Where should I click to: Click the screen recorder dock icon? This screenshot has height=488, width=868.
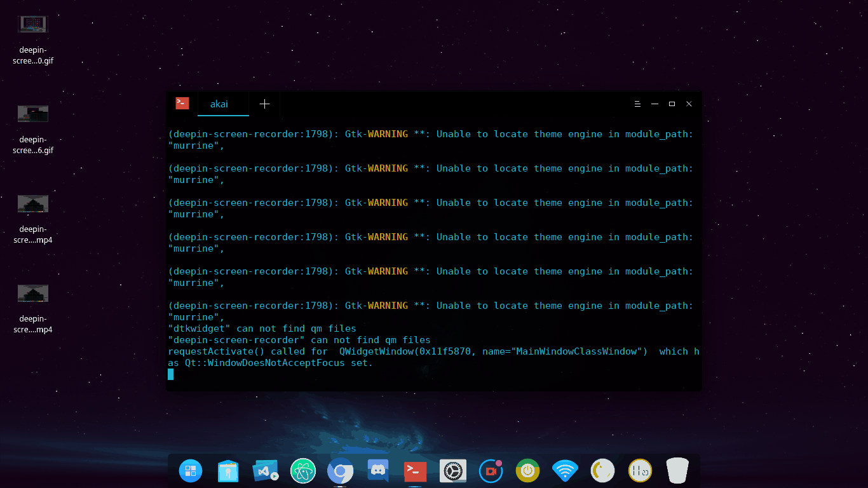pos(491,471)
